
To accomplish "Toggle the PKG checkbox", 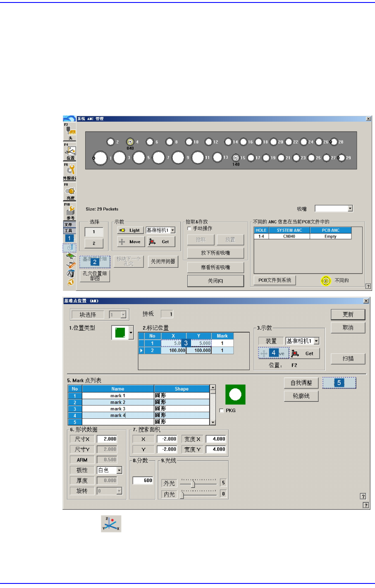I will click(222, 410).
